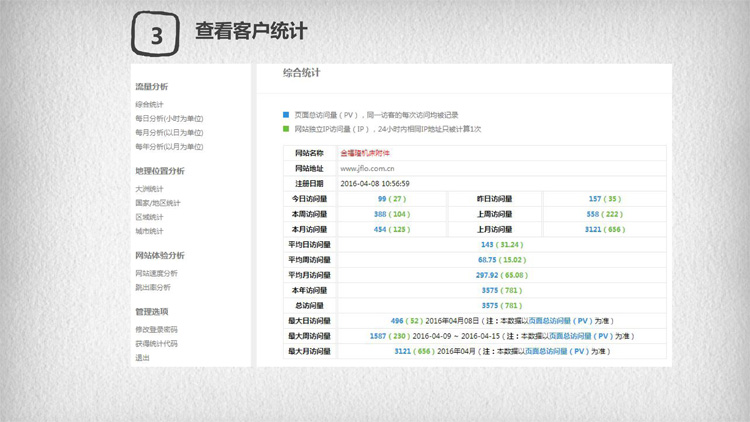Select 每日分析(小时为单位) in sidebar
The image size is (750, 422).
pyautogui.click(x=169, y=118)
